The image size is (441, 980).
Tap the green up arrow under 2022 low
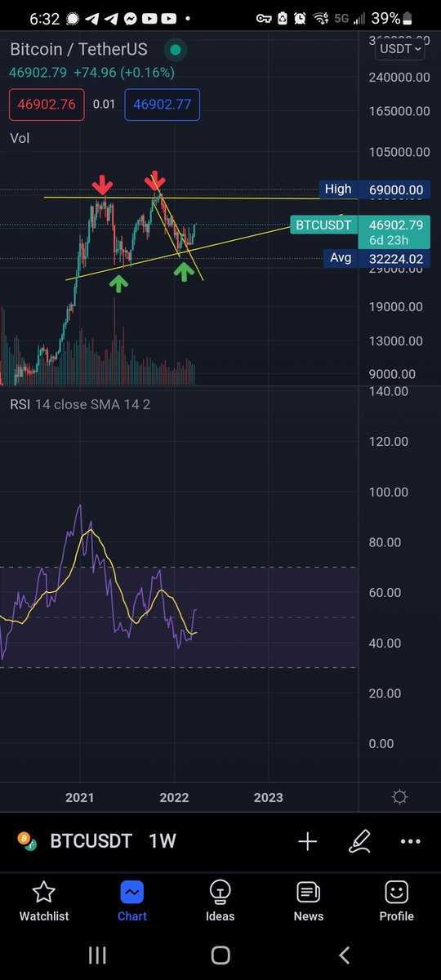[184, 271]
